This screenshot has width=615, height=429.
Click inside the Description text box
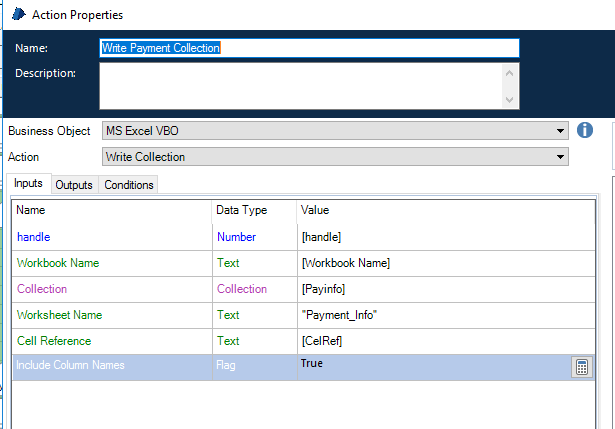point(300,86)
